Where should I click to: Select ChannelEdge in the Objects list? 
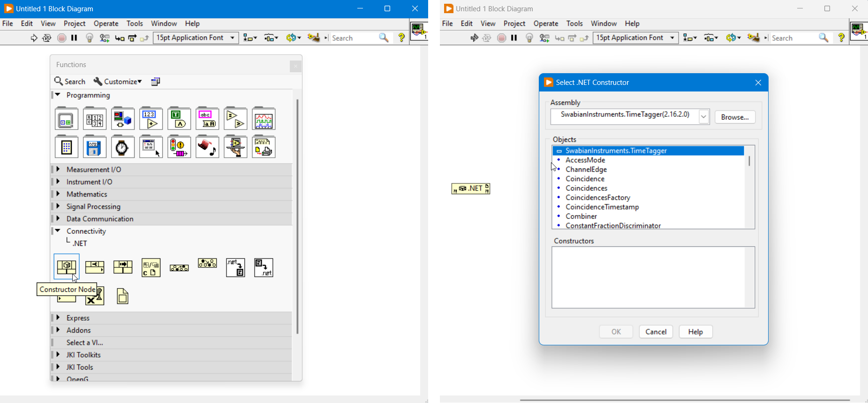coord(586,169)
